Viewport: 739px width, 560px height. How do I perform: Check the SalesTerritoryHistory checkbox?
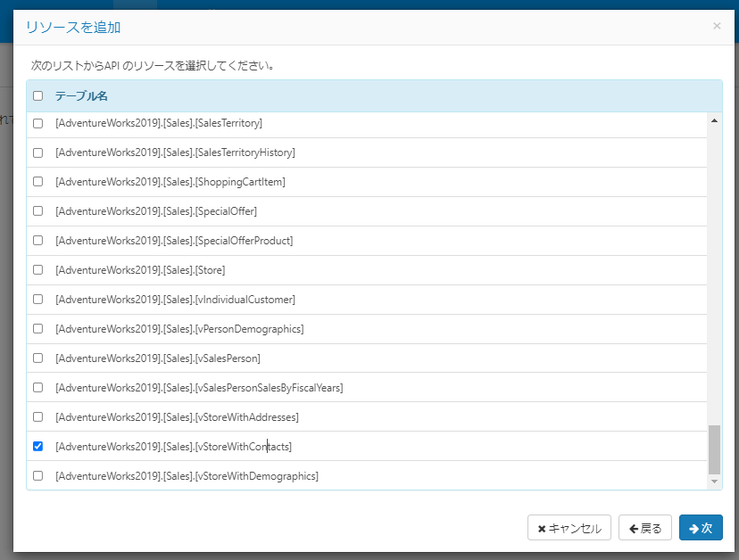(37, 152)
